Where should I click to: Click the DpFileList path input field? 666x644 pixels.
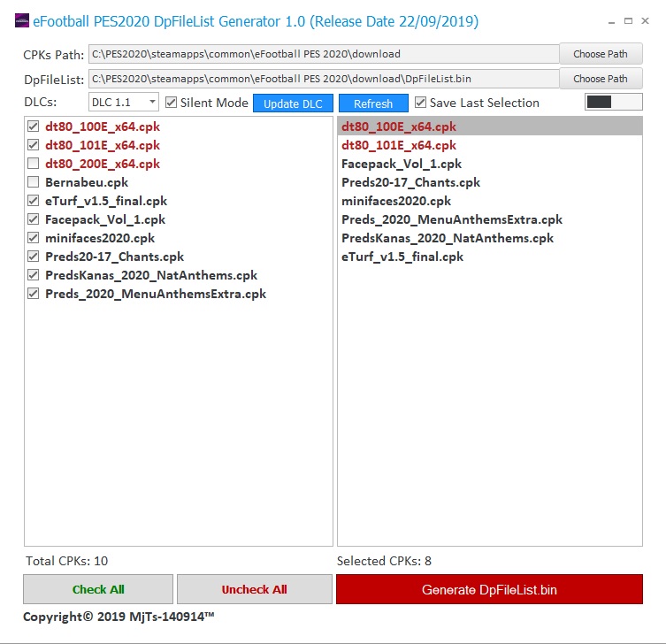pyautogui.click(x=324, y=79)
